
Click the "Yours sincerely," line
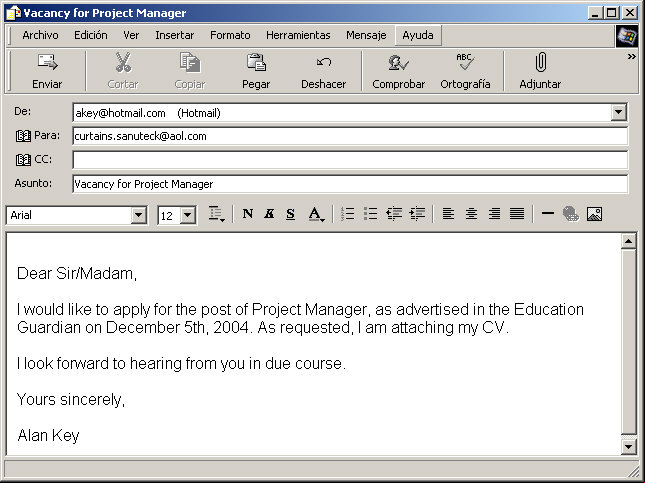coord(71,399)
